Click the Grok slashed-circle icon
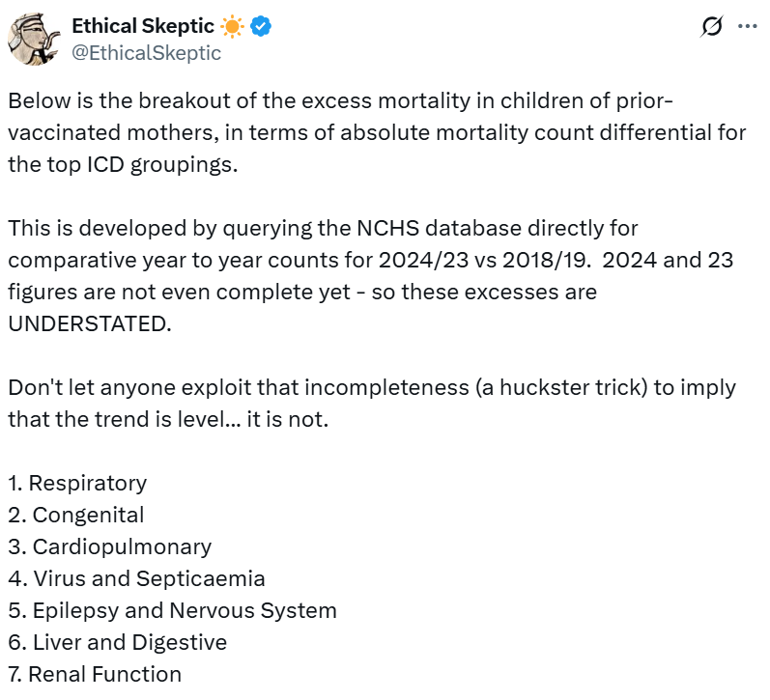Viewport: 770px width, 700px height. click(x=712, y=27)
